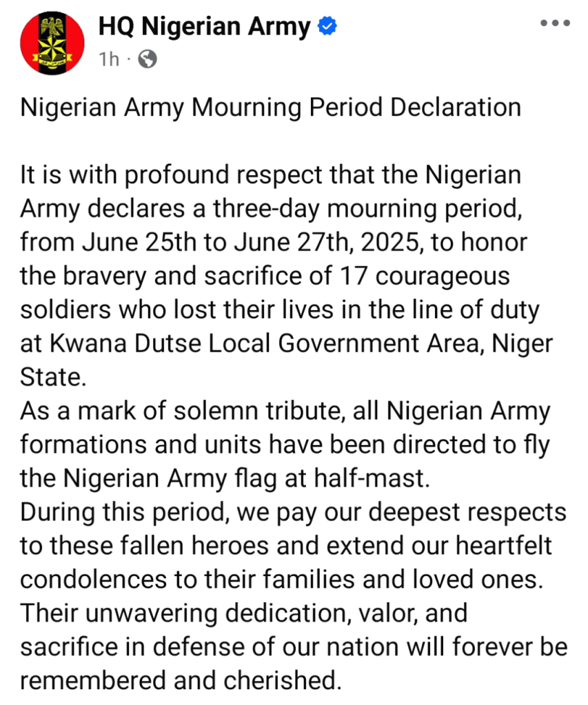Click the line mentioning Kwana Dutse Local Government

pos(286,343)
